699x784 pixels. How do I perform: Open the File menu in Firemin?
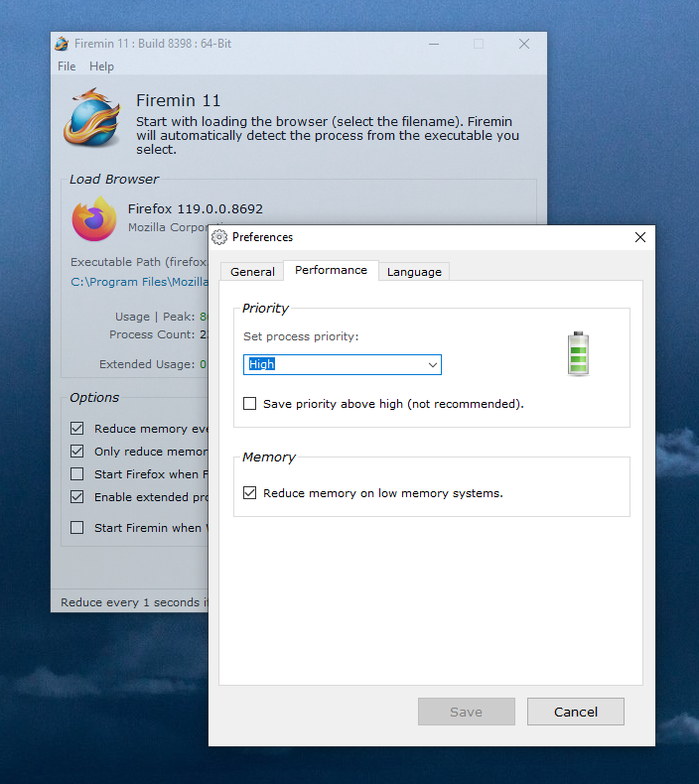[x=67, y=66]
